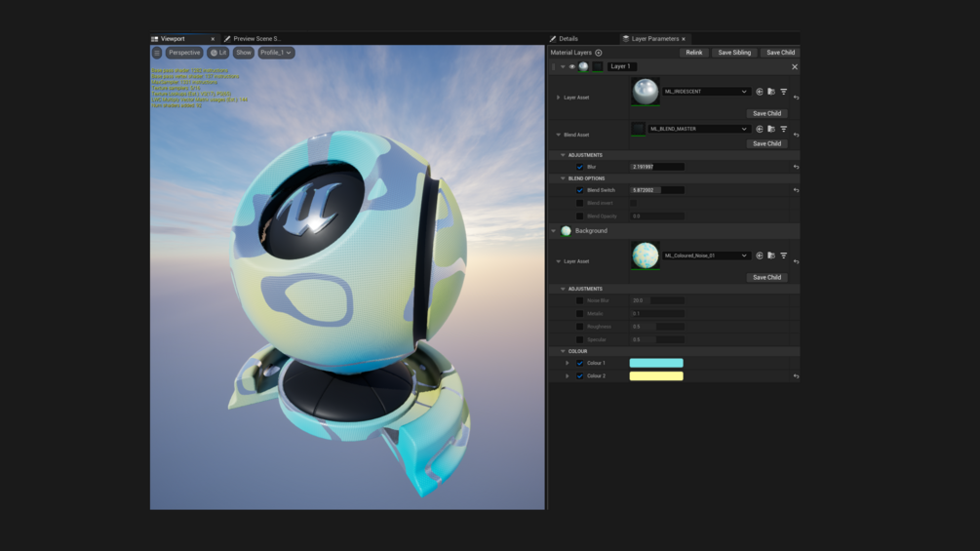Open the ML_Coloured_Noise_01 asset dropdown
This screenshot has width=980, height=551.
[706, 256]
